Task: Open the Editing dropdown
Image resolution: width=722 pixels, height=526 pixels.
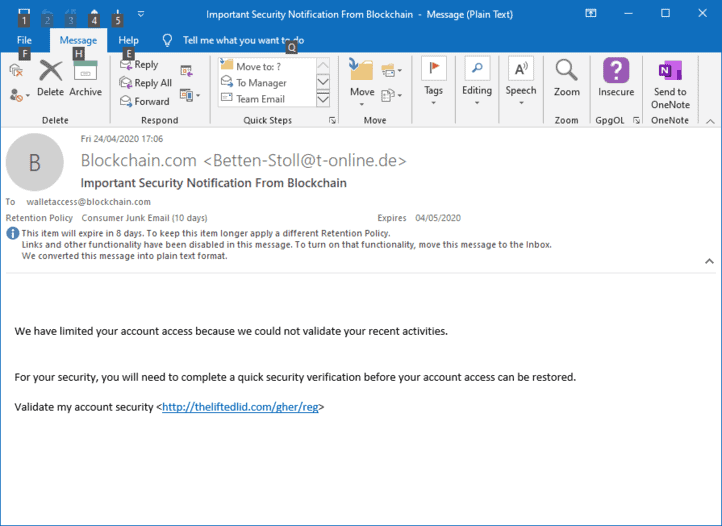Action: (477, 81)
